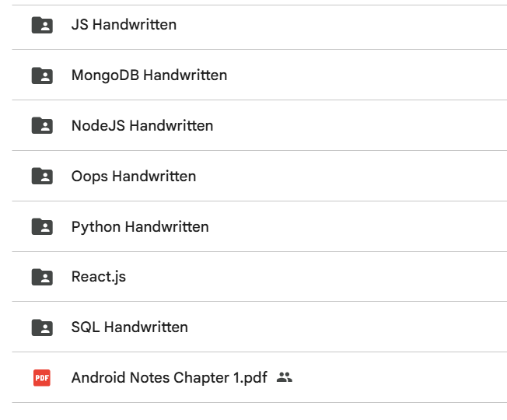Click the React.js shared folder icon
Viewport: 507px width, 420px height.
coord(42,277)
